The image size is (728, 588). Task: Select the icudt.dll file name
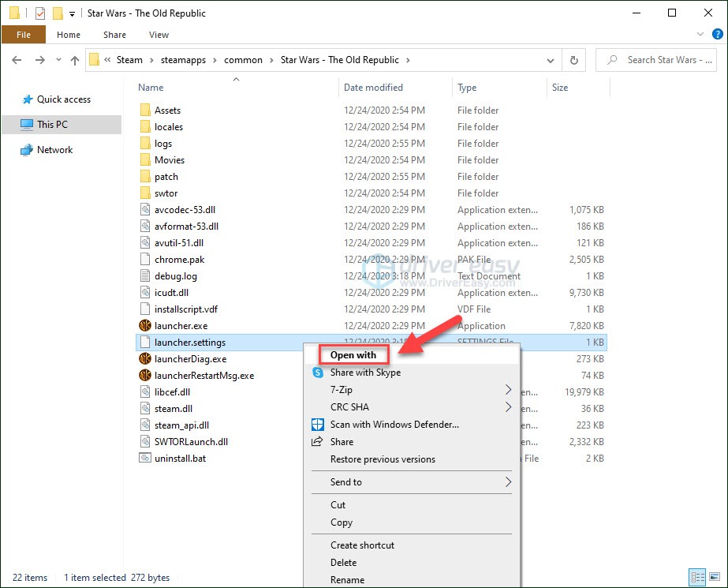[171, 293]
